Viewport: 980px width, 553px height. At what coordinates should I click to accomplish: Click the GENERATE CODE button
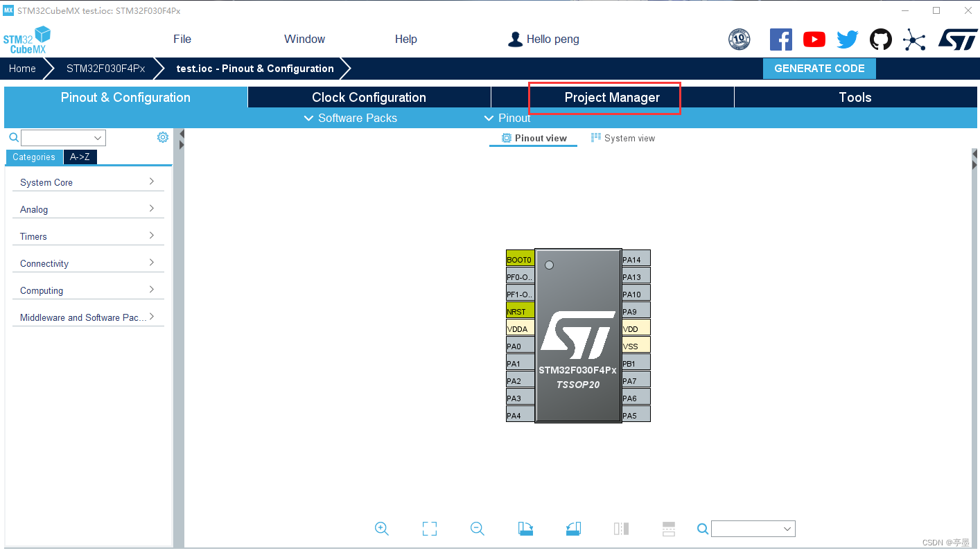click(x=819, y=69)
